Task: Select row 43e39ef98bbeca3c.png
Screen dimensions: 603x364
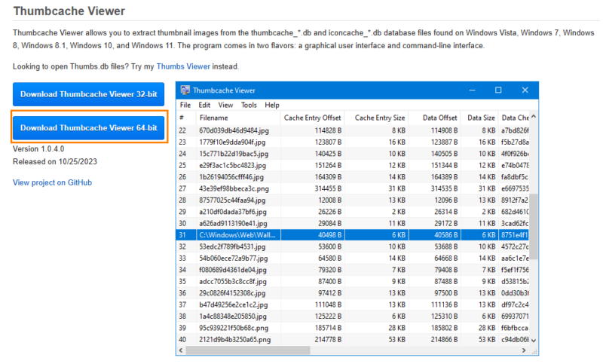Action: coord(353,188)
